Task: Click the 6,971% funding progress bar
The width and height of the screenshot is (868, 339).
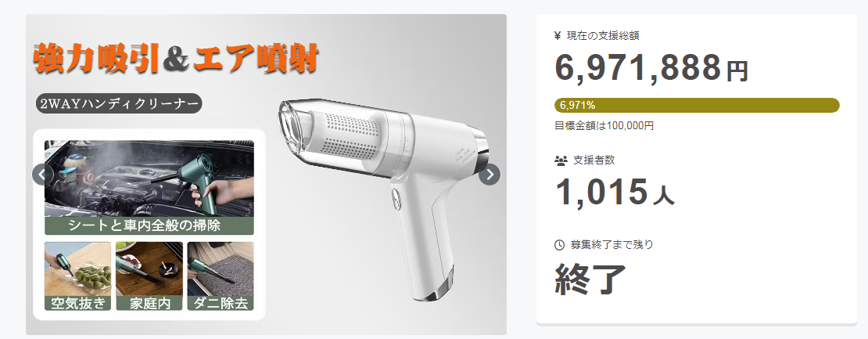Action: point(697,105)
